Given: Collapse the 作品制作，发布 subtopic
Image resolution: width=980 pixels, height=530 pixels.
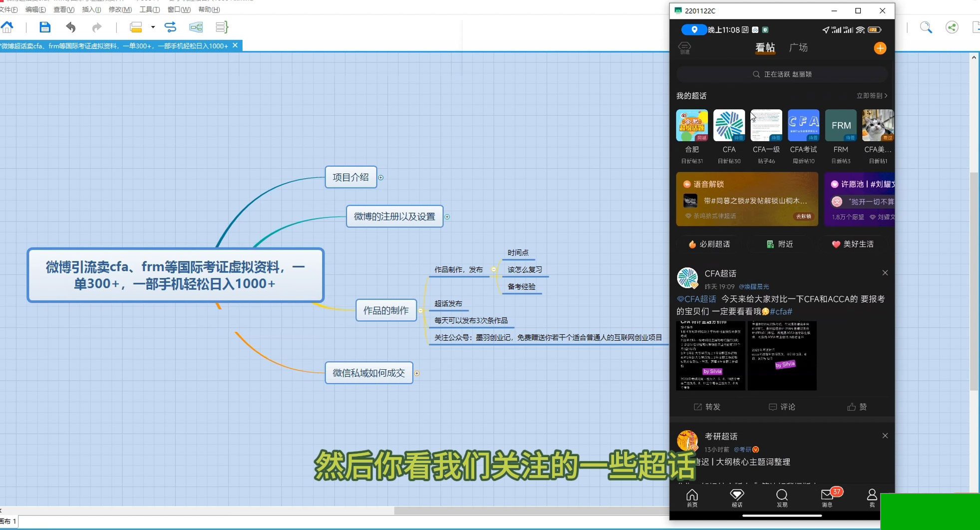Looking at the screenshot, I should [x=494, y=269].
